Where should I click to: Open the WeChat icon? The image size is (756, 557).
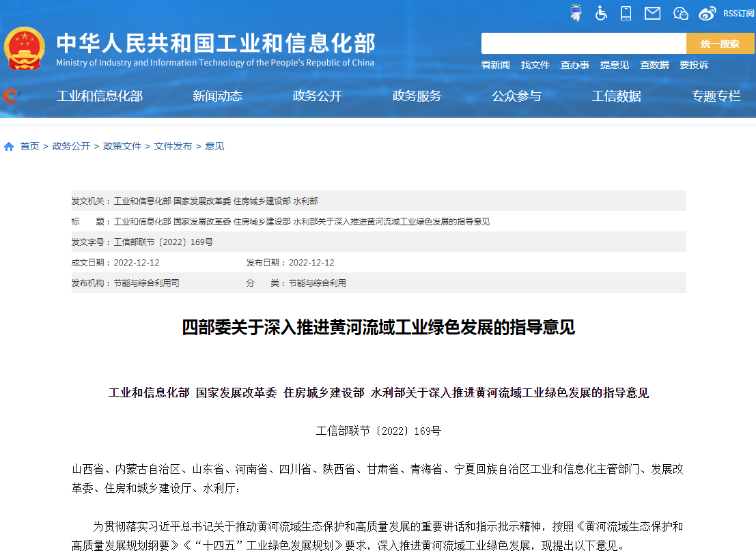(680, 12)
